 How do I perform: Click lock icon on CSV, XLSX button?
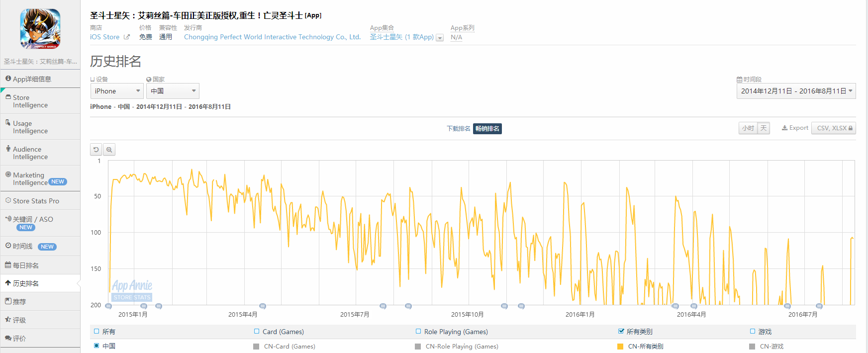coord(851,128)
